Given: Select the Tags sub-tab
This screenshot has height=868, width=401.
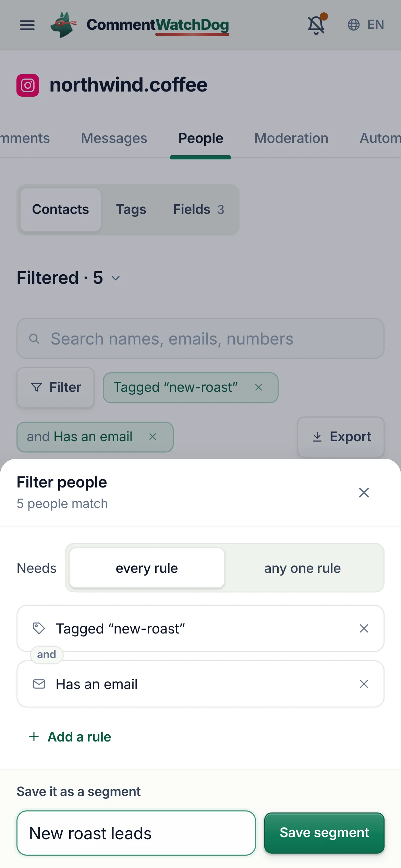Looking at the screenshot, I should click(x=131, y=209).
